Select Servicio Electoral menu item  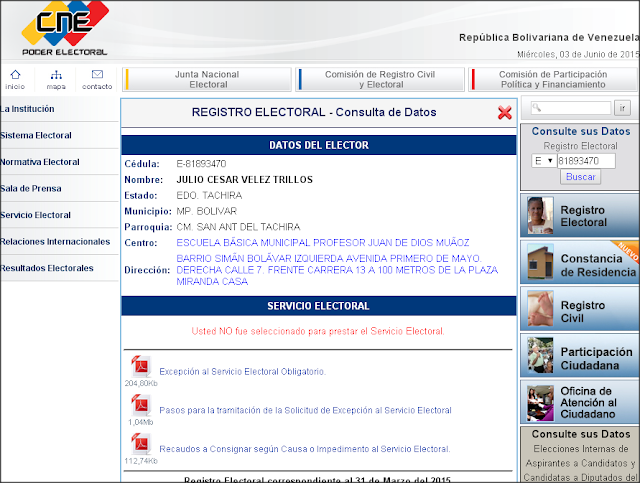36,215
